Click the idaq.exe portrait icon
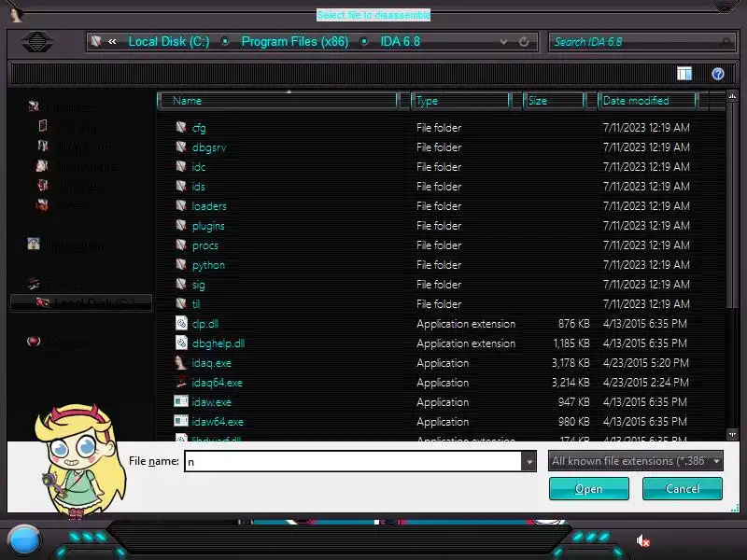Viewport: 747px width, 560px height. (x=180, y=362)
